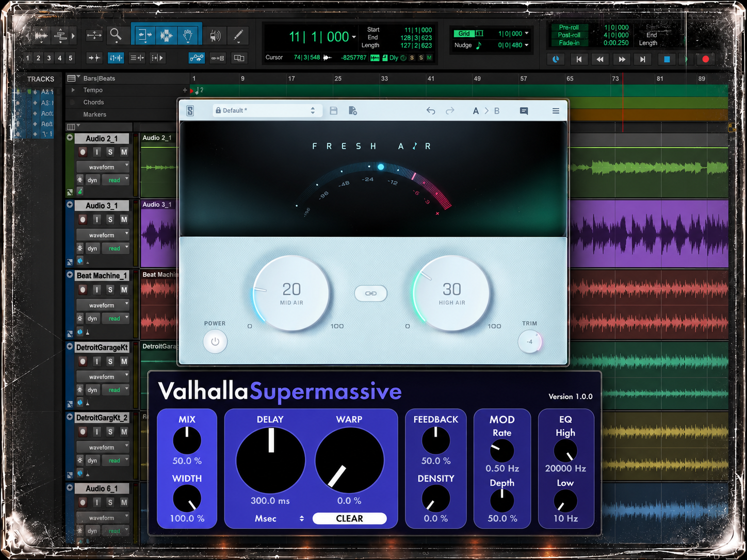747x560 pixels.
Task: Click the main counter display 11|1|000
Action: 319,37
